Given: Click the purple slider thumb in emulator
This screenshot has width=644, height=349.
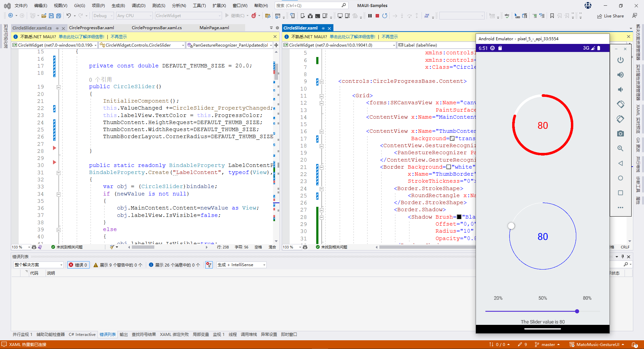Looking at the screenshot, I should 577,311.
